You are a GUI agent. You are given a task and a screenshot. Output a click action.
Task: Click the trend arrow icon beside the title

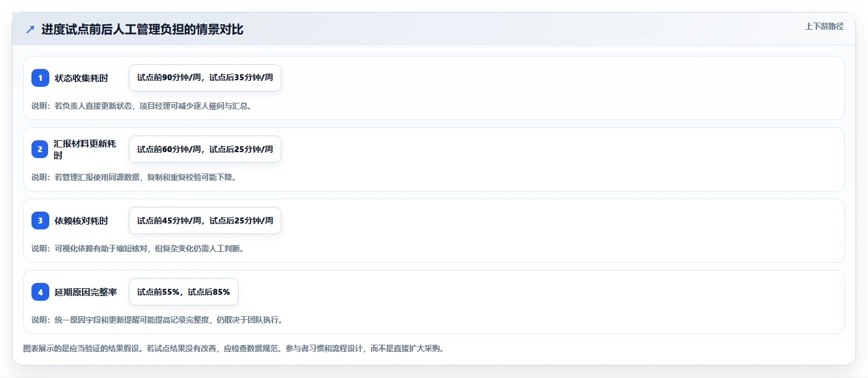pos(30,30)
